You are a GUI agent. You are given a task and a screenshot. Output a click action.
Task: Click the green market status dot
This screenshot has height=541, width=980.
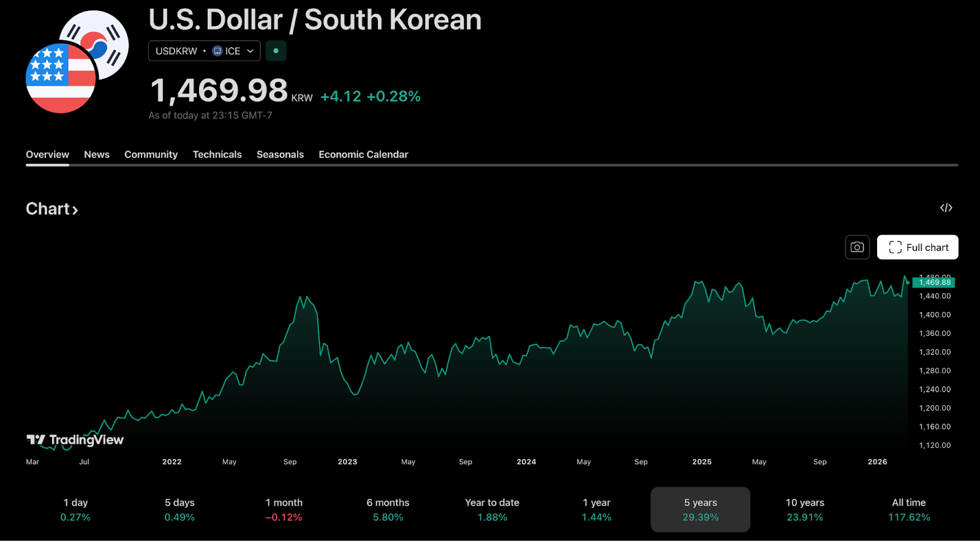click(x=276, y=51)
